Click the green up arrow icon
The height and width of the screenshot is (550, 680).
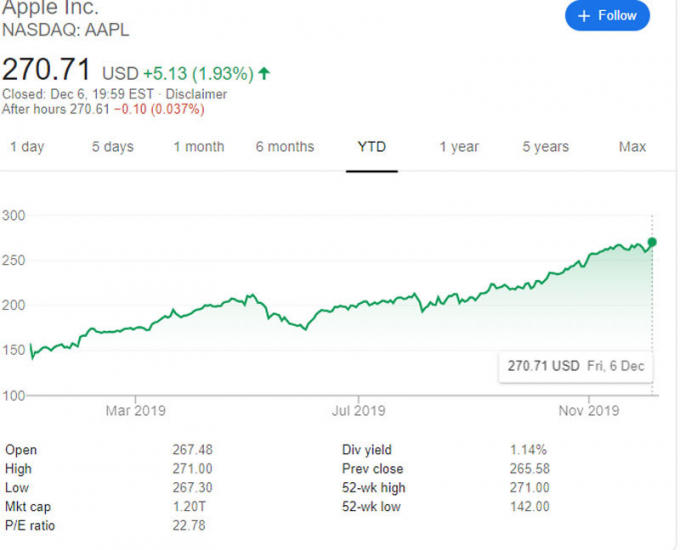tap(264, 73)
